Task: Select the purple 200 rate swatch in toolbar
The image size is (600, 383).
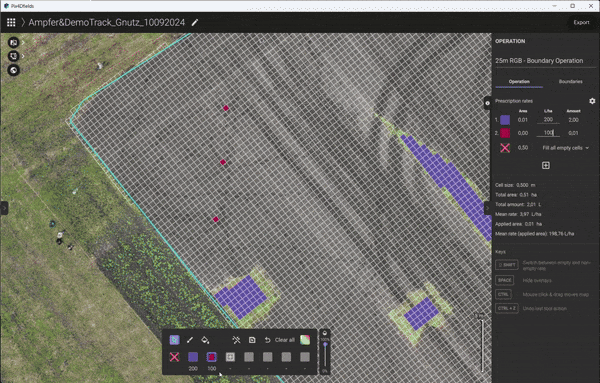Action: pos(193,357)
